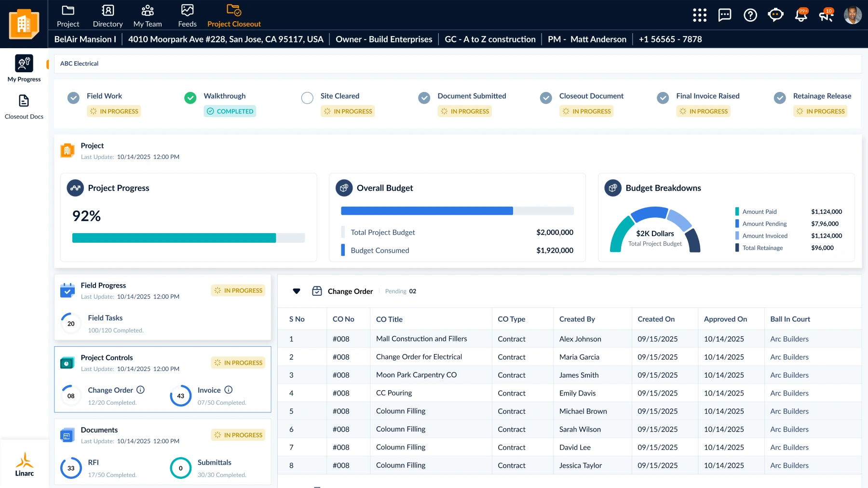Click Site Cleared IN PROGRESS badge
Screen dimensions: 868x488
click(348, 111)
